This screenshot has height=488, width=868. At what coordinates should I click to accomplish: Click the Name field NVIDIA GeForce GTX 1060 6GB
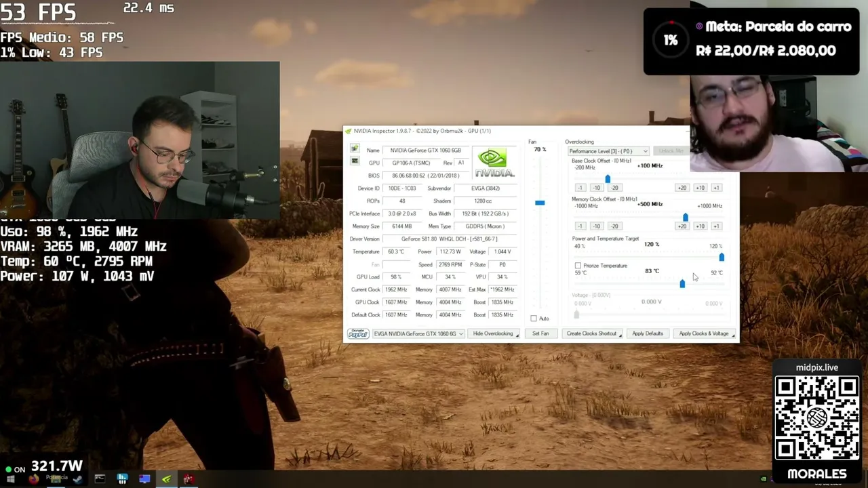425,150
